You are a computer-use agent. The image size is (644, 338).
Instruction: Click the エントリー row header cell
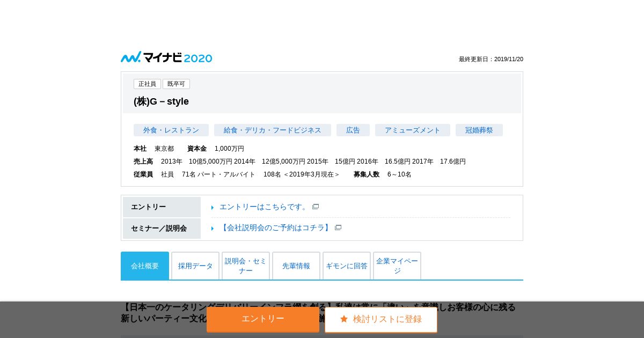click(x=162, y=207)
